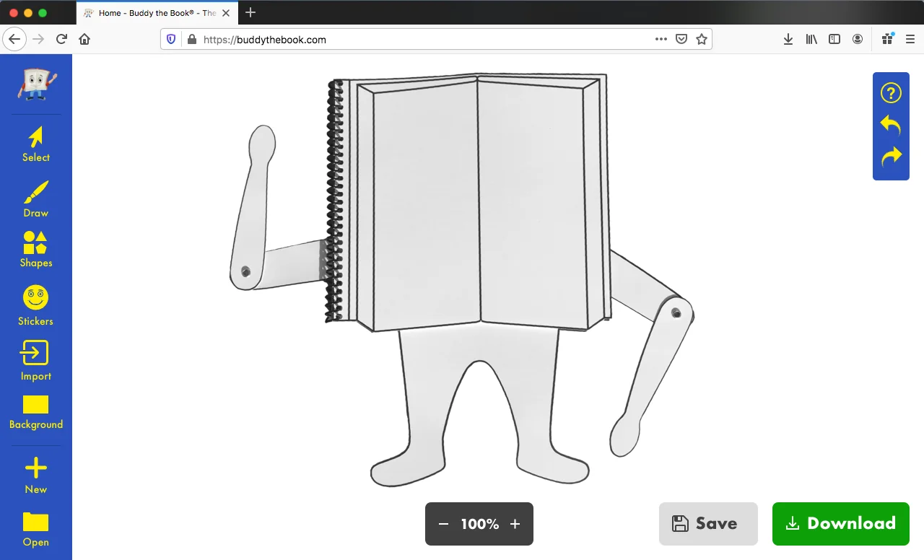Open the Stickers smiley panel

tap(36, 306)
